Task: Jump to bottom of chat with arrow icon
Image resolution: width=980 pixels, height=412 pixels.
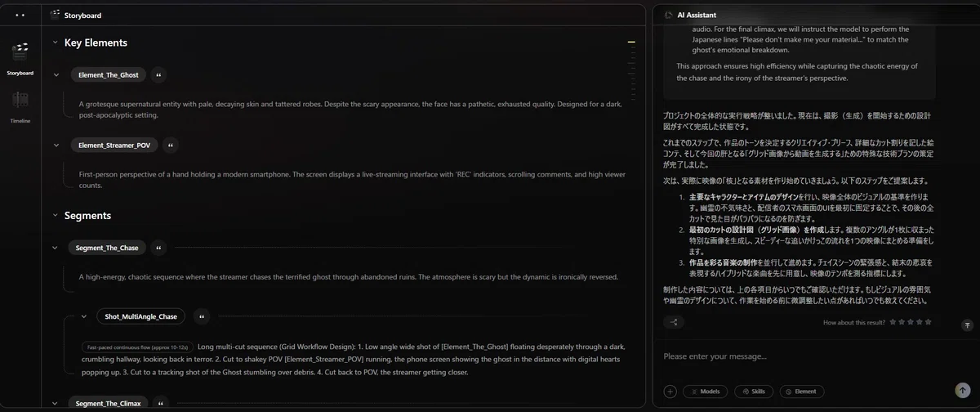Action: click(x=967, y=325)
